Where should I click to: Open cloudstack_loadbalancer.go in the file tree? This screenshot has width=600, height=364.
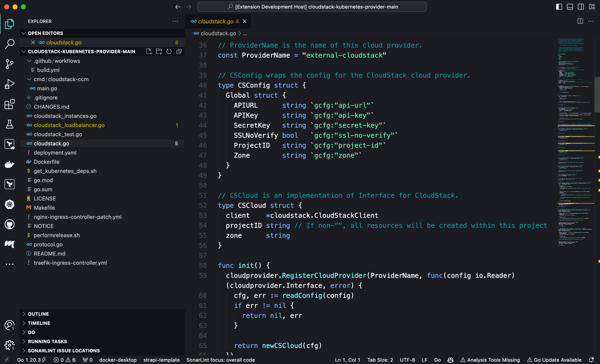click(69, 125)
